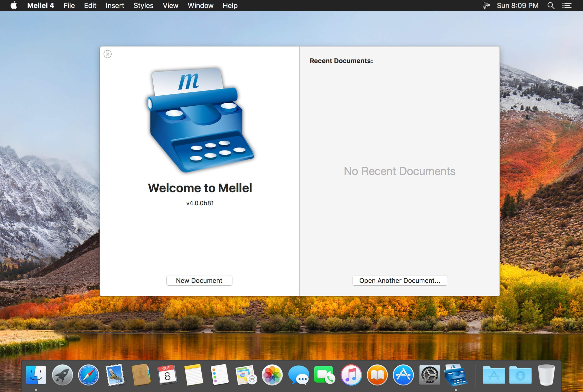Open Photos app from dock
The width and height of the screenshot is (583, 392).
[x=272, y=375]
